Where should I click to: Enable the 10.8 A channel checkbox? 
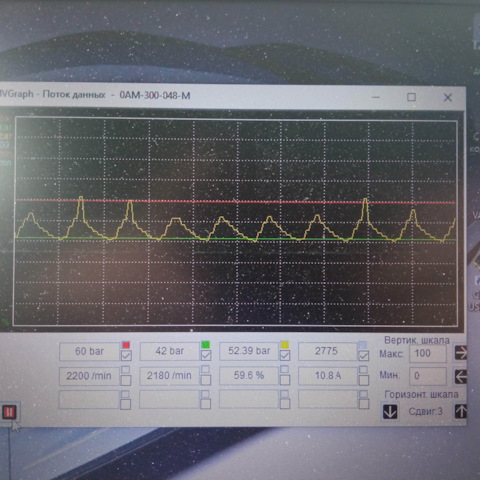364,380
